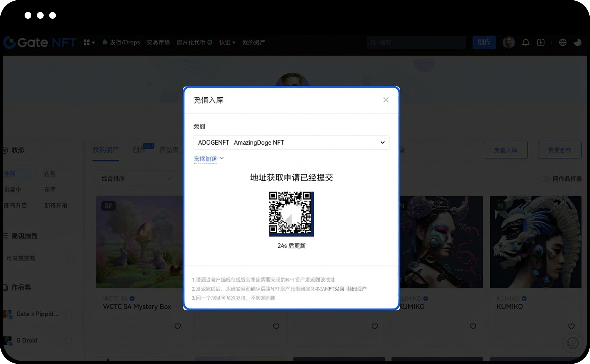Screen dimensions: 590x364
Task: Click the user profile avatar
Action: [x=509, y=42]
